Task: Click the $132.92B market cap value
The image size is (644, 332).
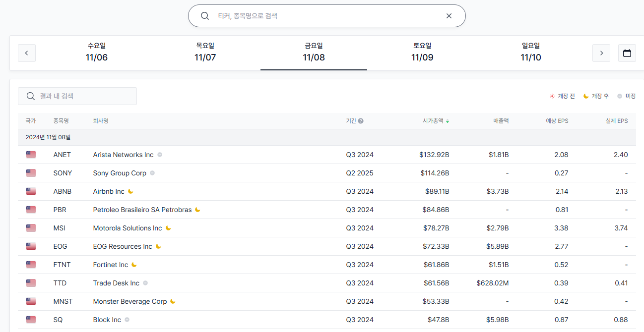Action: [434, 155]
